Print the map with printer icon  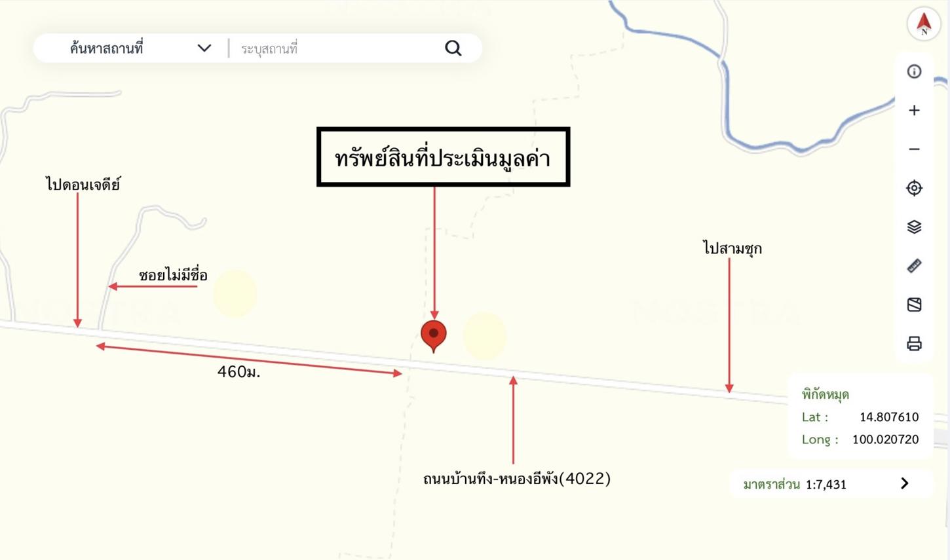(x=914, y=343)
